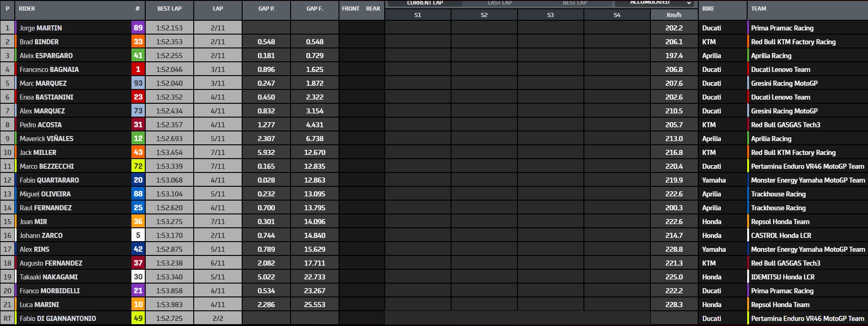Select rider Jorge MARTIN
868x326 pixels.
point(41,28)
